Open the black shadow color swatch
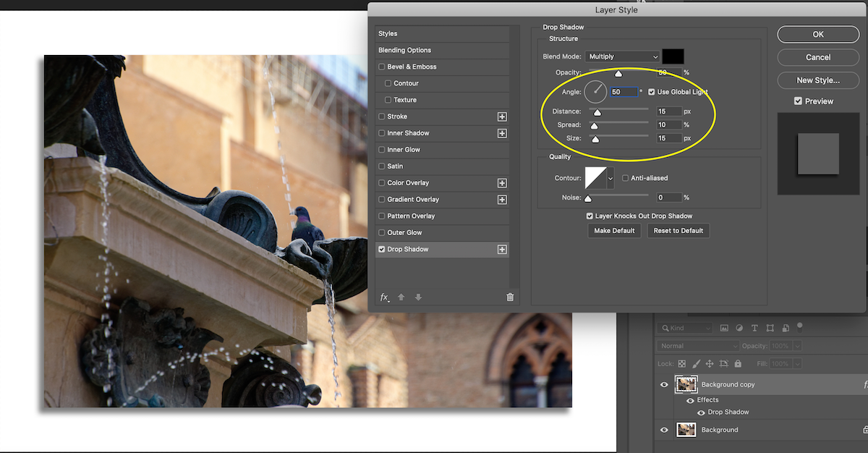 click(x=673, y=56)
